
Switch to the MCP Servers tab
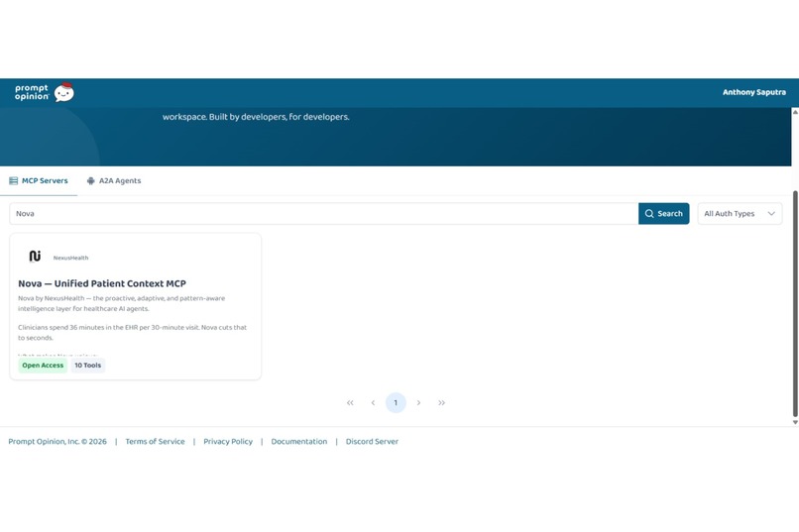pos(39,180)
